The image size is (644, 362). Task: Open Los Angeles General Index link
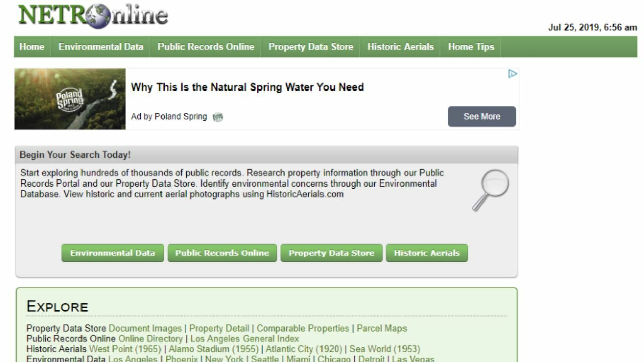pyautogui.click(x=245, y=339)
